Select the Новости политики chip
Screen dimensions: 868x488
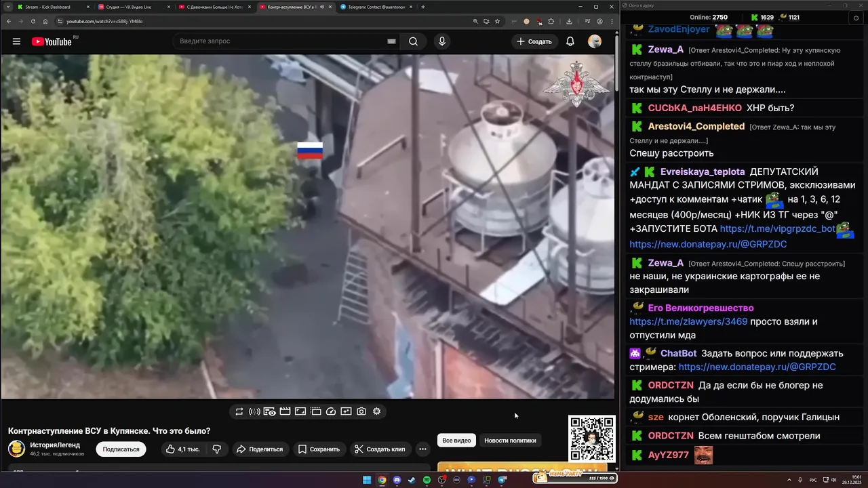coord(510,441)
